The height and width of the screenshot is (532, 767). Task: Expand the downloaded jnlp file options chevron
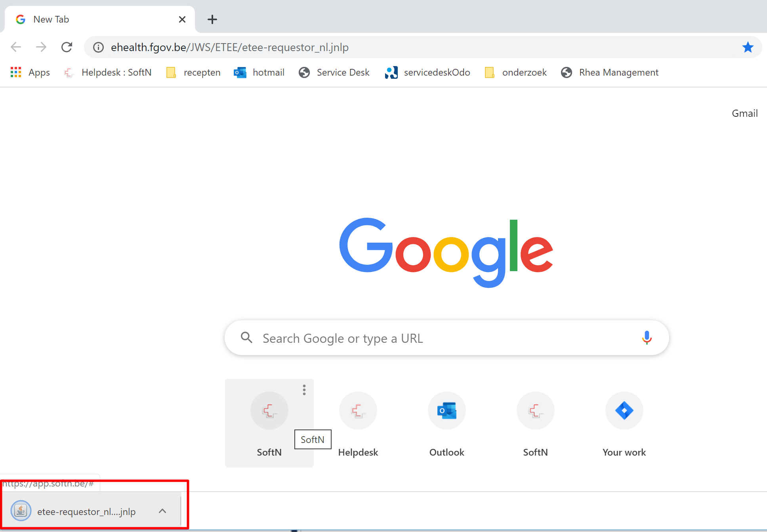pos(162,511)
